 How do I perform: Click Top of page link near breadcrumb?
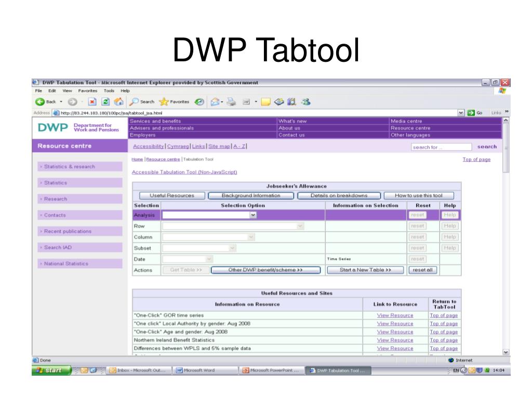pos(476,159)
